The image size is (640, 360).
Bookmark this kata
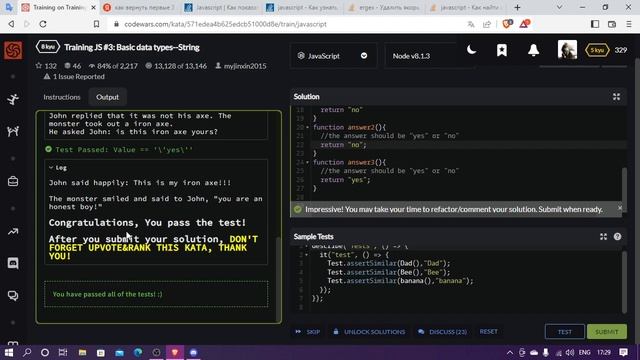click(x=502, y=50)
